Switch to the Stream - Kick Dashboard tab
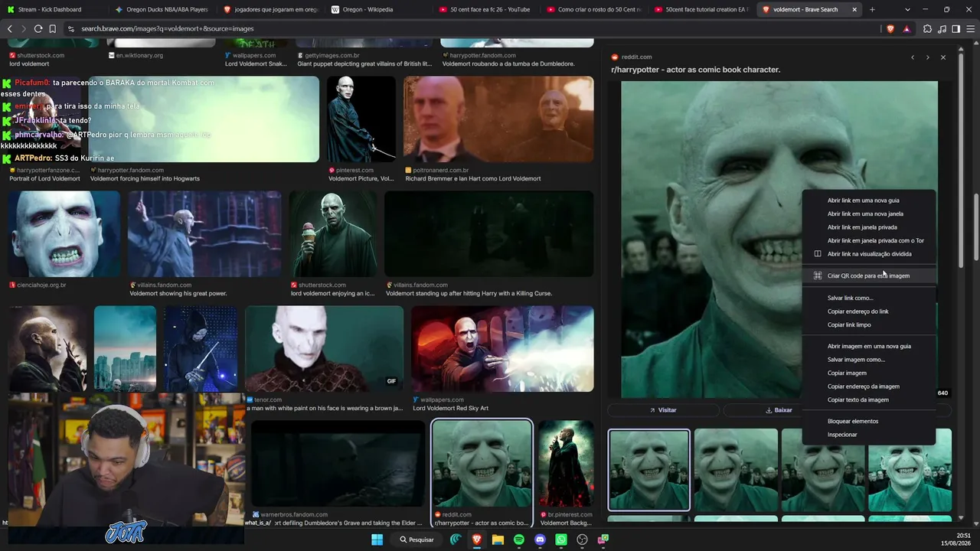980x551 pixels. coord(54,9)
